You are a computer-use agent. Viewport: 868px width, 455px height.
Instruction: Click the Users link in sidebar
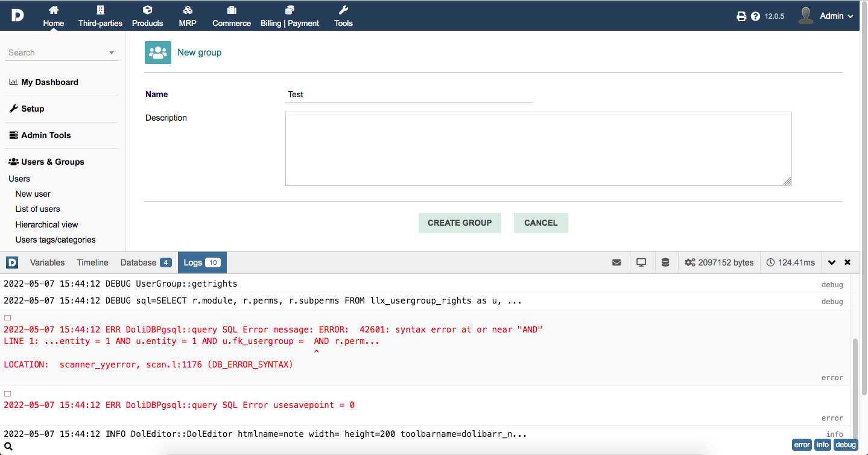coord(19,179)
